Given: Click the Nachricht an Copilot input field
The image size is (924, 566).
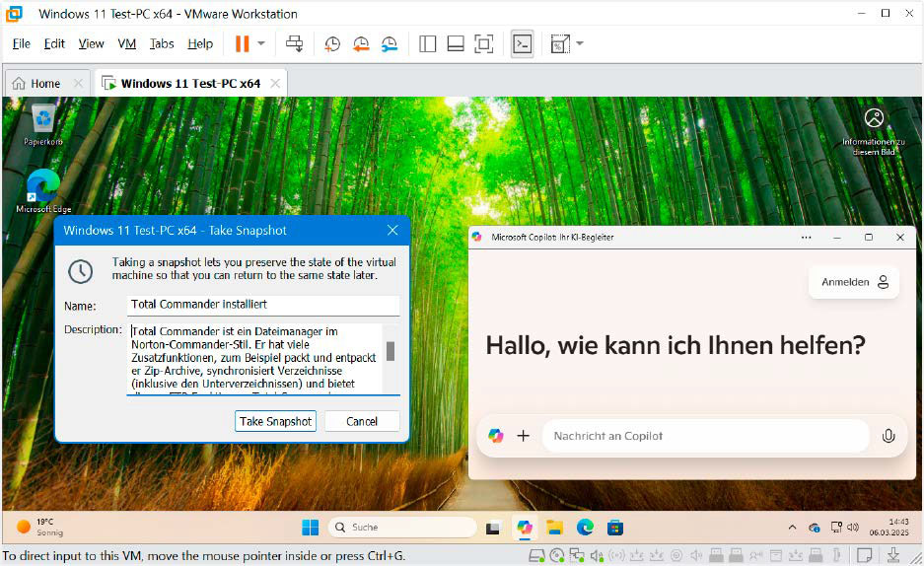Looking at the screenshot, I should (x=705, y=436).
